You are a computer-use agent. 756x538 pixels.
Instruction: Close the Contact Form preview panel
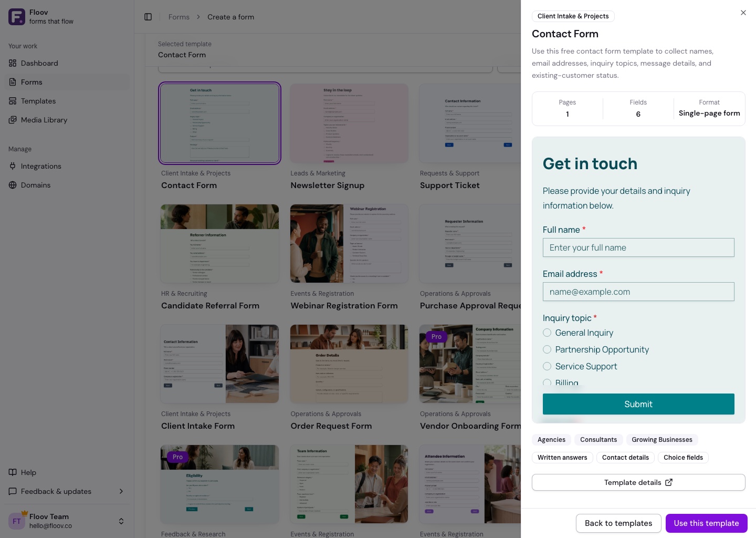[743, 13]
